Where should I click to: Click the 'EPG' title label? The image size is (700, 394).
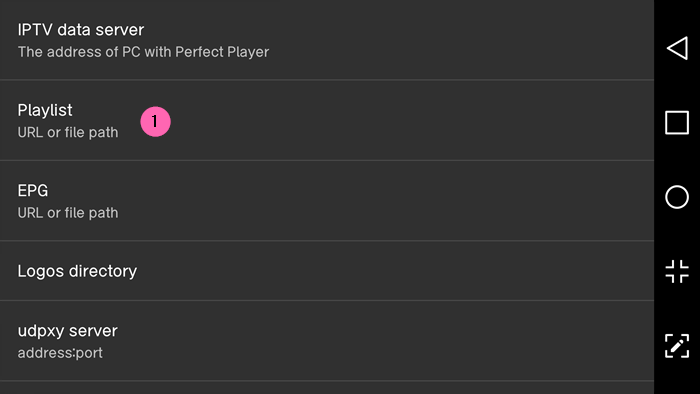coord(33,191)
